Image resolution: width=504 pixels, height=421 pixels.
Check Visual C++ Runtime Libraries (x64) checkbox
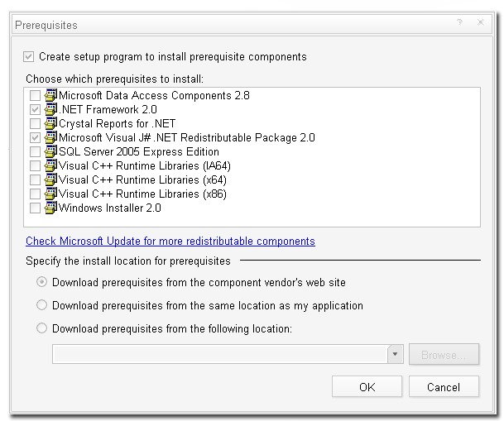point(35,180)
